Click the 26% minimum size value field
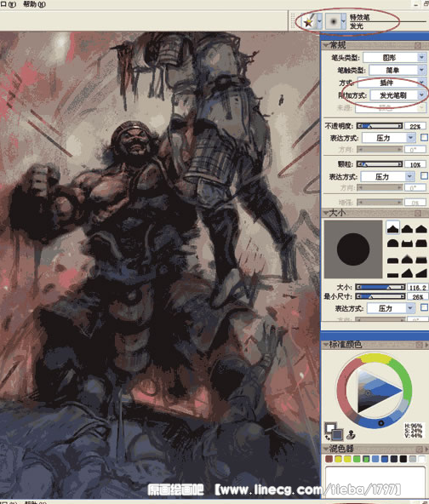 tap(417, 296)
